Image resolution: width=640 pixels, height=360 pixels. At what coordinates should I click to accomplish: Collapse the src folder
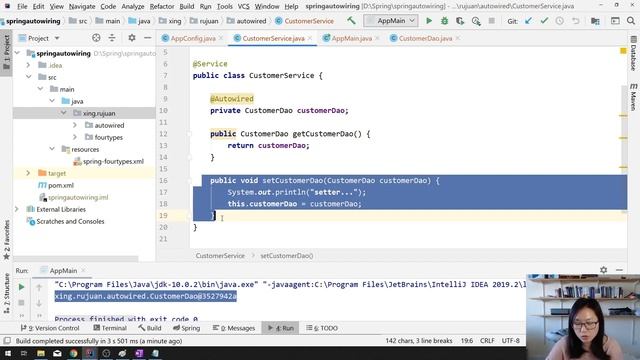pos(29,77)
